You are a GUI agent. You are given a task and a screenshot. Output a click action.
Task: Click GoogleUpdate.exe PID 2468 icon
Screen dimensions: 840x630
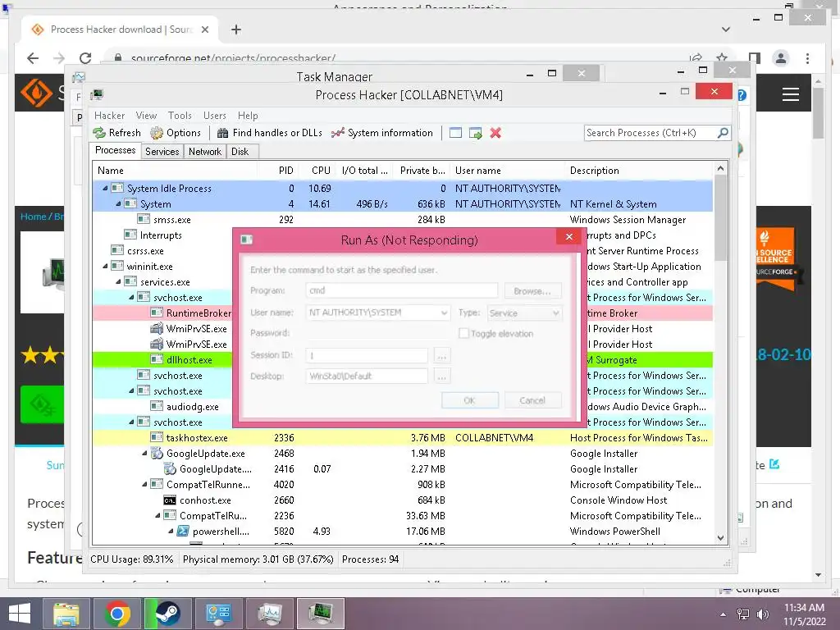(157, 454)
